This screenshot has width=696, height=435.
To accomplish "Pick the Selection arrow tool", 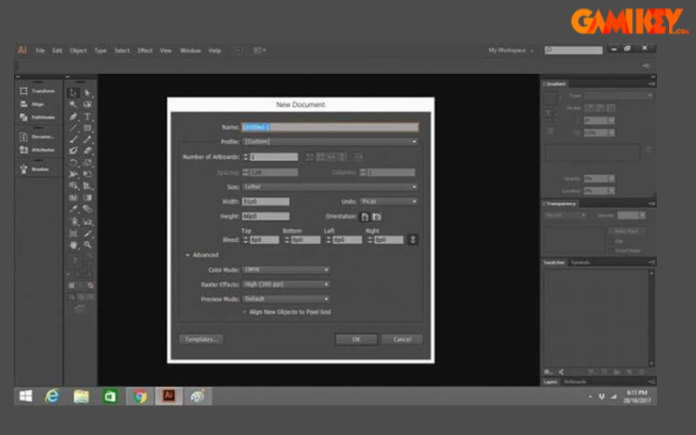I will 74,92.
